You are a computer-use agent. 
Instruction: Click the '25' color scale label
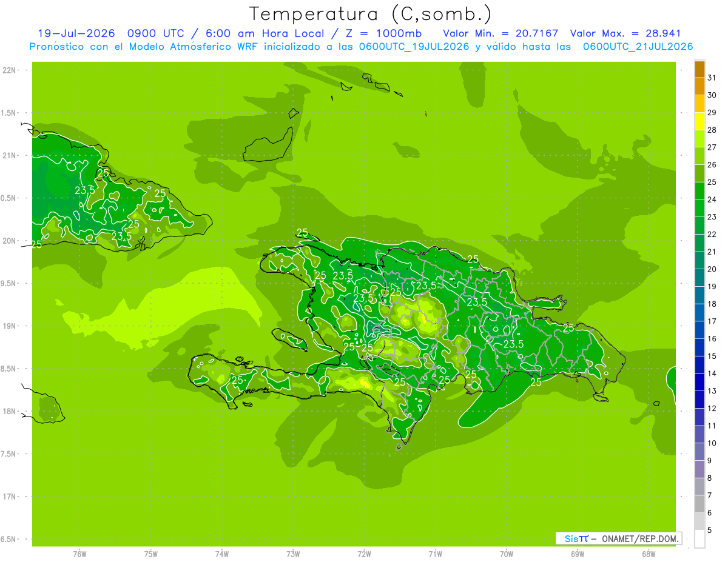[712, 182]
